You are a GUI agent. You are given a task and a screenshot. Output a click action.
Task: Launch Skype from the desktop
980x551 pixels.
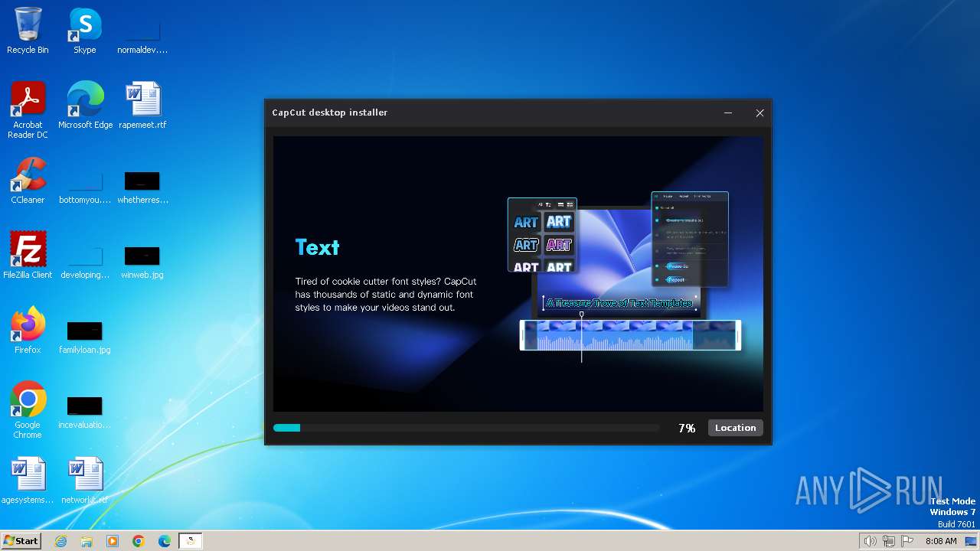pyautogui.click(x=85, y=31)
